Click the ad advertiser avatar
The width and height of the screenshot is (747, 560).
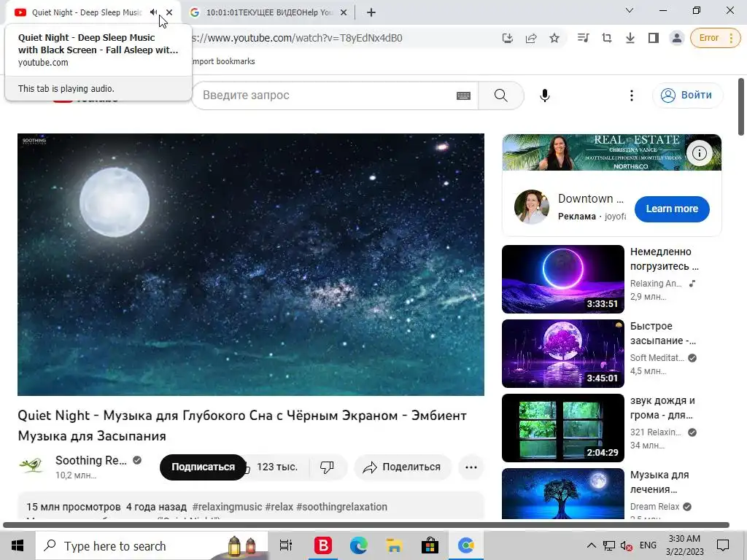tap(532, 206)
